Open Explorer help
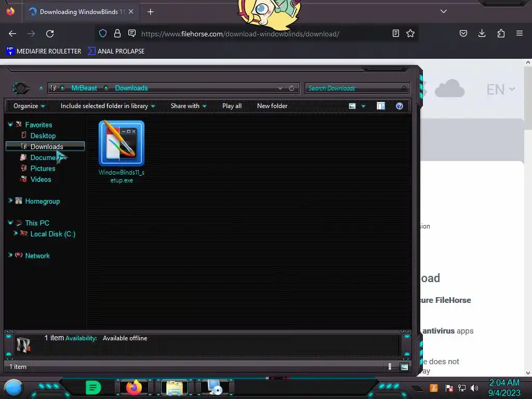The image size is (532, 399). tap(400, 106)
